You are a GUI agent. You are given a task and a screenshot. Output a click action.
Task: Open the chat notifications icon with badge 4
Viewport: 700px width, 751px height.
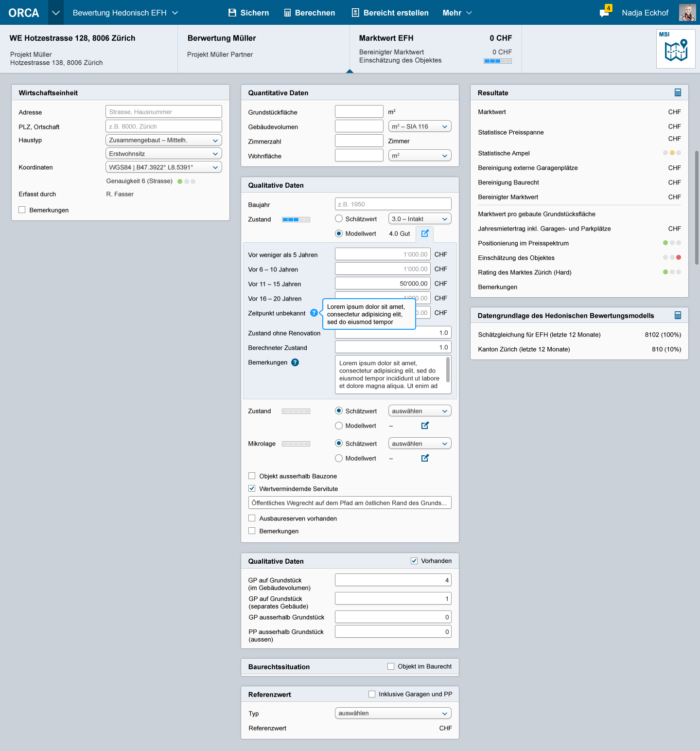[605, 12]
